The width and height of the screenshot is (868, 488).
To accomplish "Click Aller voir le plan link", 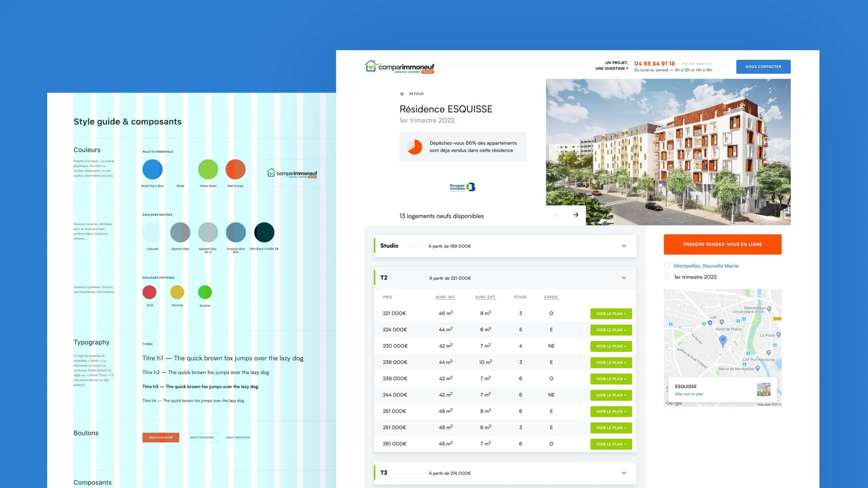I will click(x=689, y=394).
